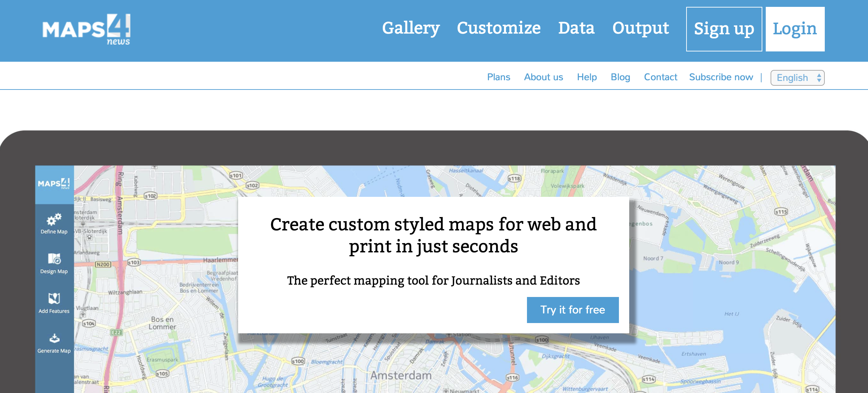Click the small Maps4News logo in the map sidebar
Image resolution: width=868 pixels, height=393 pixels.
tap(54, 183)
